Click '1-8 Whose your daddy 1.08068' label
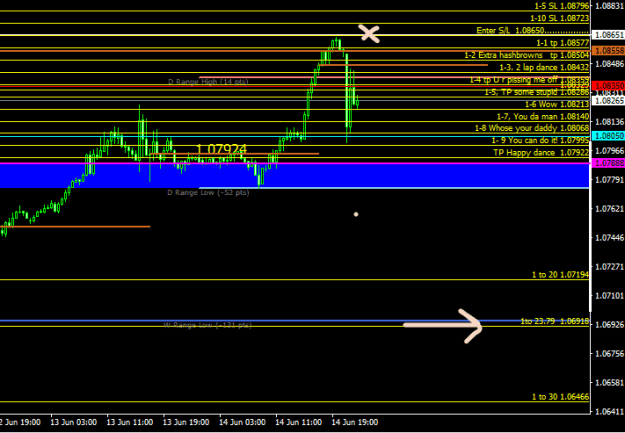625x433 pixels. [532, 128]
